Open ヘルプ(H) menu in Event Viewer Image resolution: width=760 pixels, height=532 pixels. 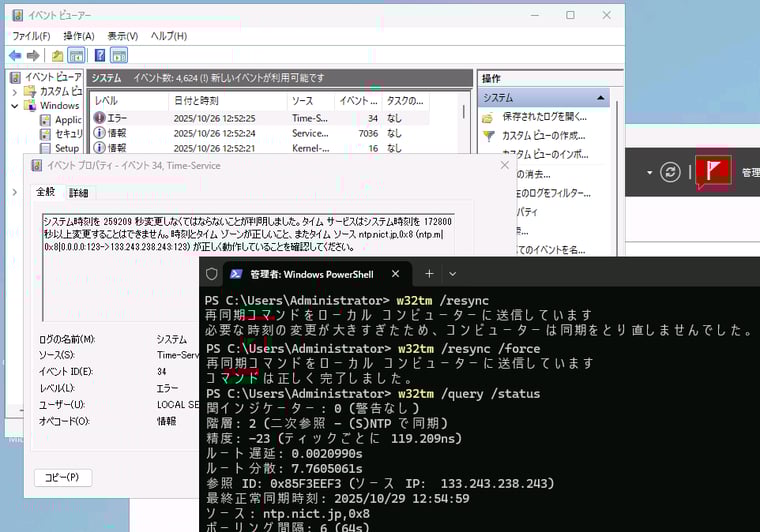click(x=168, y=36)
